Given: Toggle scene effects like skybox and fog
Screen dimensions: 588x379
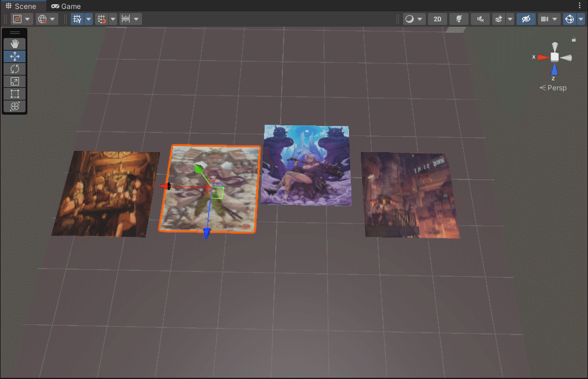Looking at the screenshot, I should pyautogui.click(x=499, y=19).
